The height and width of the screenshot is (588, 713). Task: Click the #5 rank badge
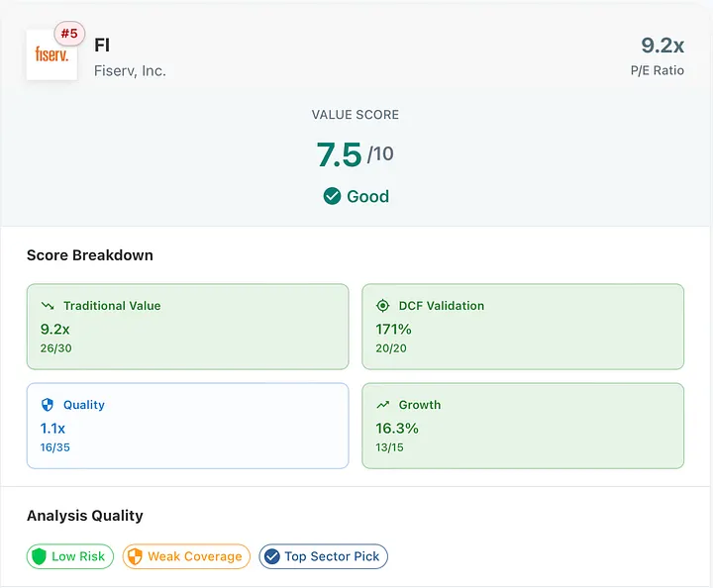pyautogui.click(x=69, y=34)
